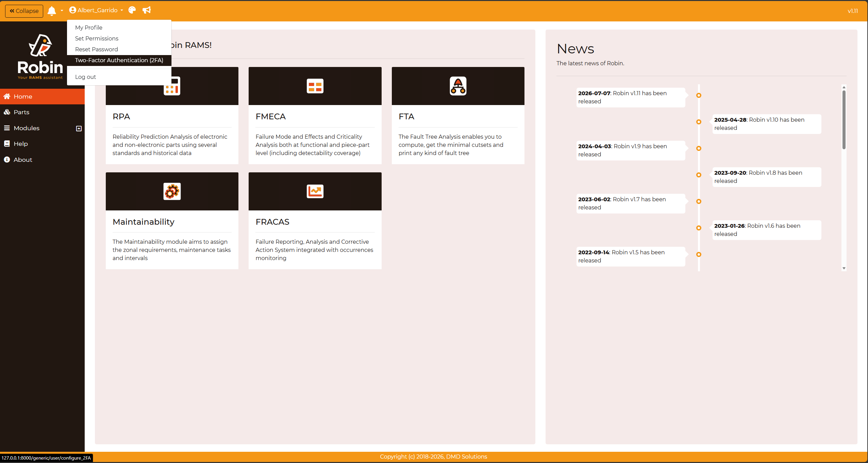Screen dimensions: 868x463
Task: Open the color theme palette icon
Action: pos(132,10)
